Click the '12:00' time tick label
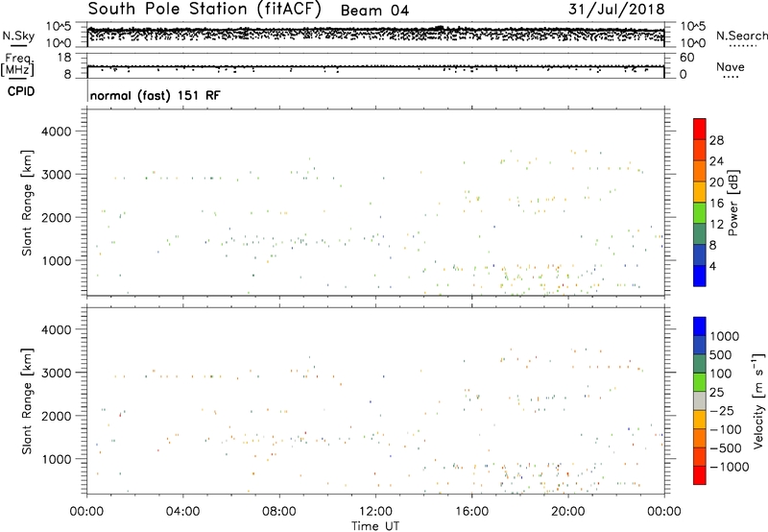The image size is (768, 532). [375, 512]
